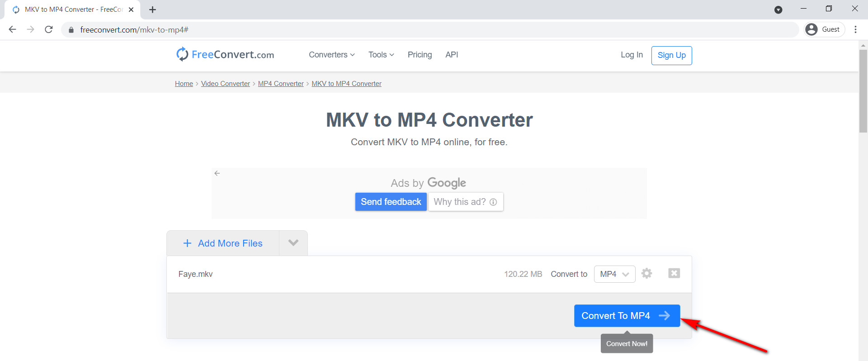Click the Home breadcrumb link
Screen dimensions: 868x361
pyautogui.click(x=184, y=84)
